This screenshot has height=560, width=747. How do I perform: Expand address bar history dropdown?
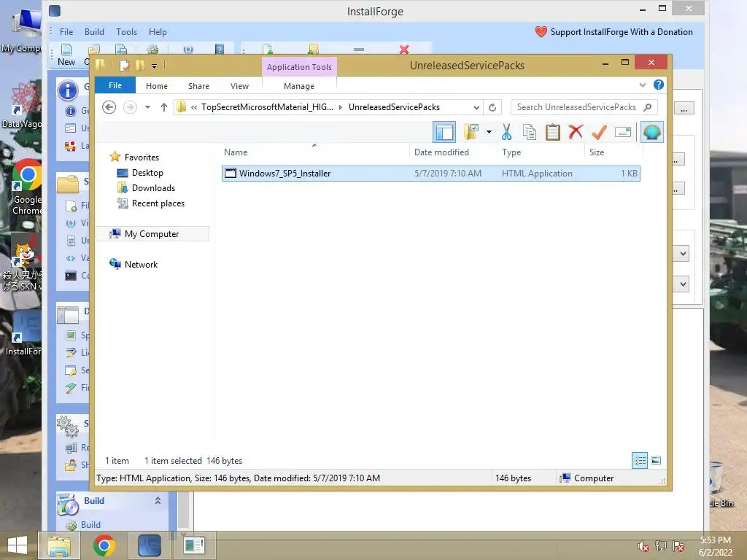[476, 107]
